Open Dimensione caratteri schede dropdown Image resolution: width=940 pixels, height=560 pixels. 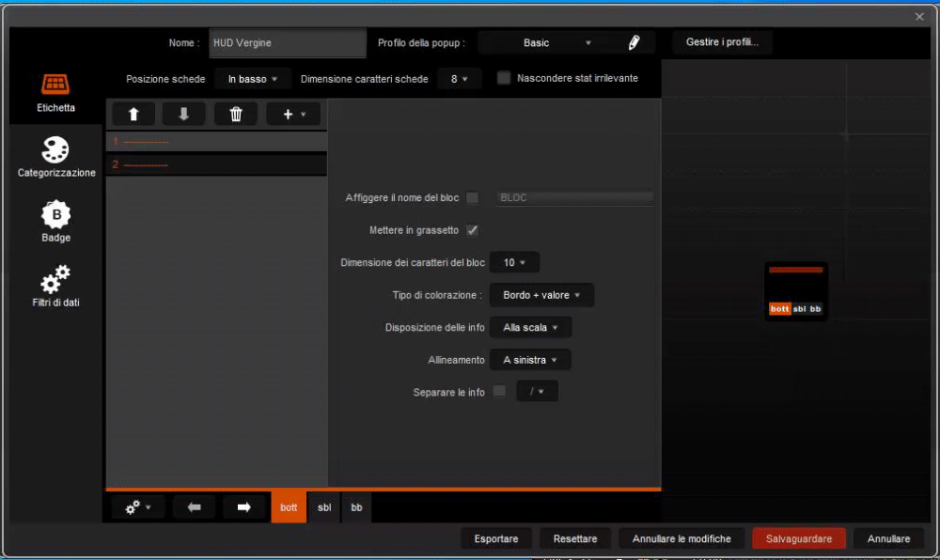coord(460,79)
